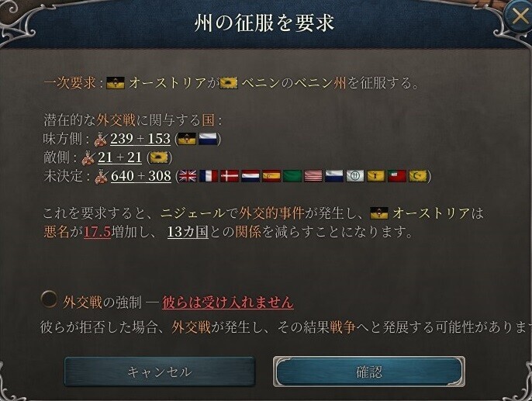Select the Netherlands flag in undecided row
532x401 pixels.
[x=250, y=176]
